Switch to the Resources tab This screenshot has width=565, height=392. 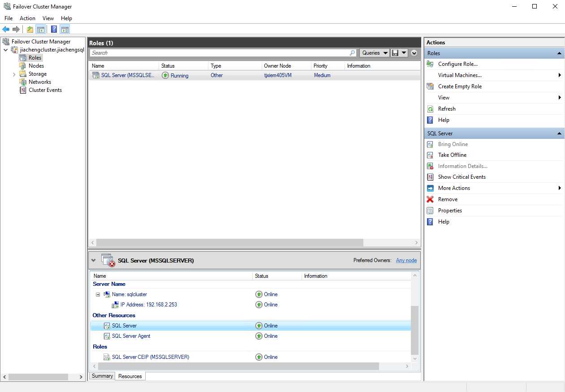pyautogui.click(x=130, y=376)
